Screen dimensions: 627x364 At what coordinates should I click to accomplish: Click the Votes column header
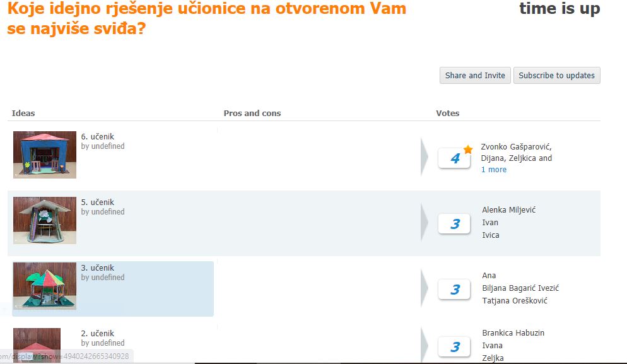click(x=447, y=113)
